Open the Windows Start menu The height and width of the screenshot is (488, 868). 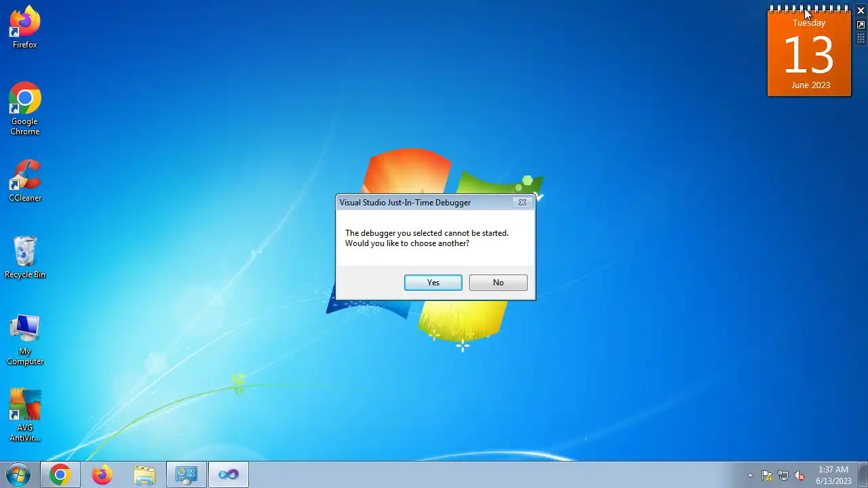(x=18, y=474)
